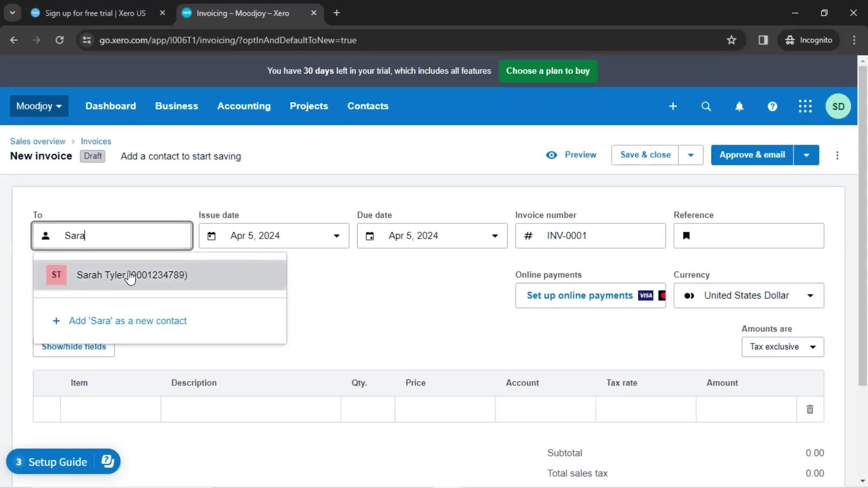Open the Dashboard menu
This screenshot has height=488, width=868.
point(111,106)
